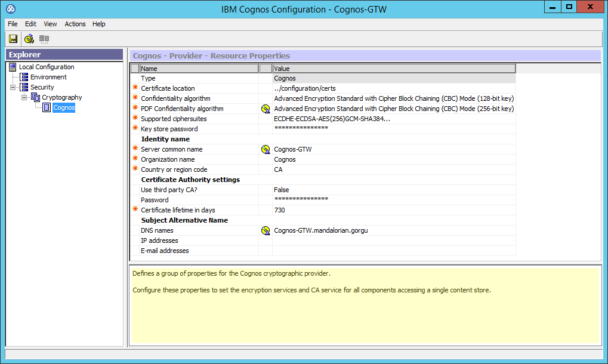
Task: Click the Use third party CA? label
Action: tap(169, 190)
